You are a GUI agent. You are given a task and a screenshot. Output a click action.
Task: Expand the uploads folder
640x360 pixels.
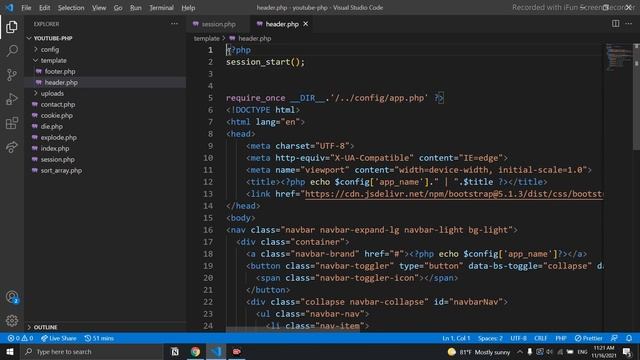[x=52, y=93]
